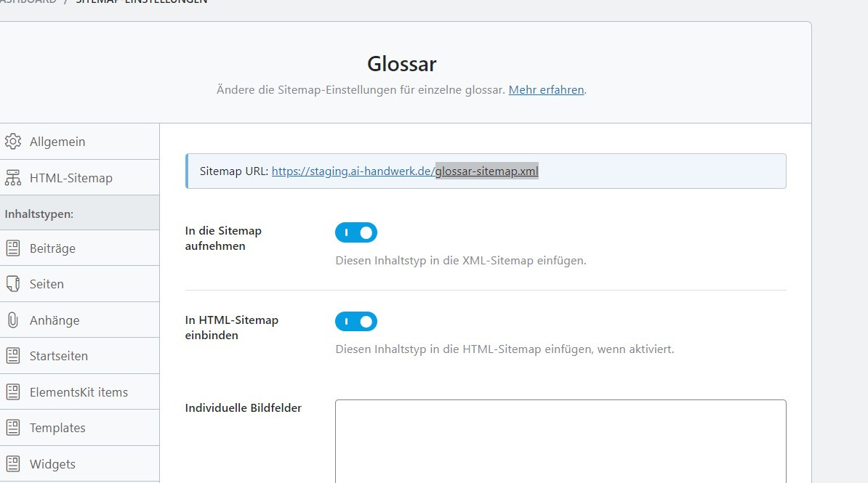Click into the Individuelle Bildfelder text area
Viewport: 868px width, 483px height.
pos(560,439)
